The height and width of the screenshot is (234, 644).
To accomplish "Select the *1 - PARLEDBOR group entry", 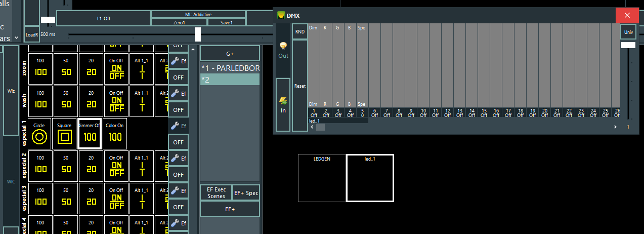I will click(x=230, y=68).
